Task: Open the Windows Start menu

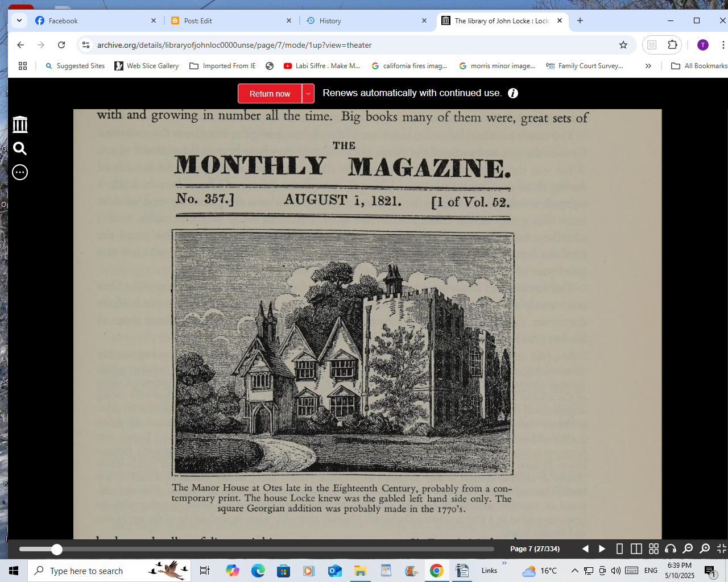Action: click(x=14, y=571)
